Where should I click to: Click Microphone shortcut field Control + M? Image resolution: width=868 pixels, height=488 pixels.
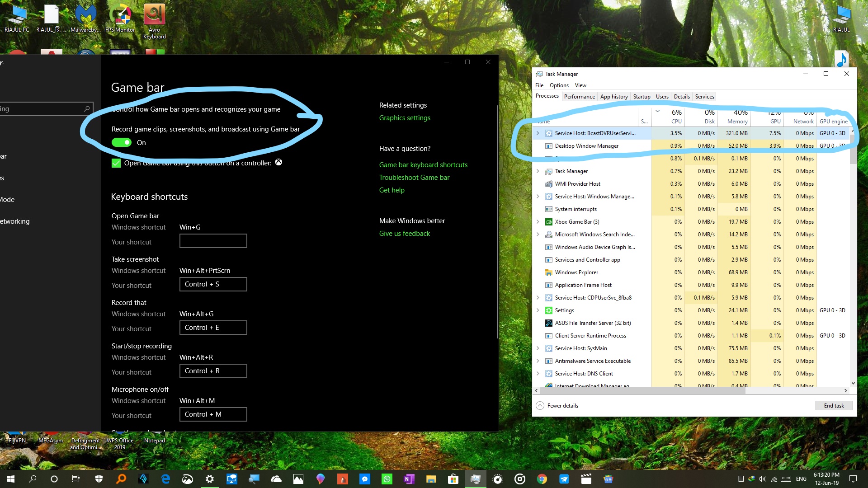point(213,414)
